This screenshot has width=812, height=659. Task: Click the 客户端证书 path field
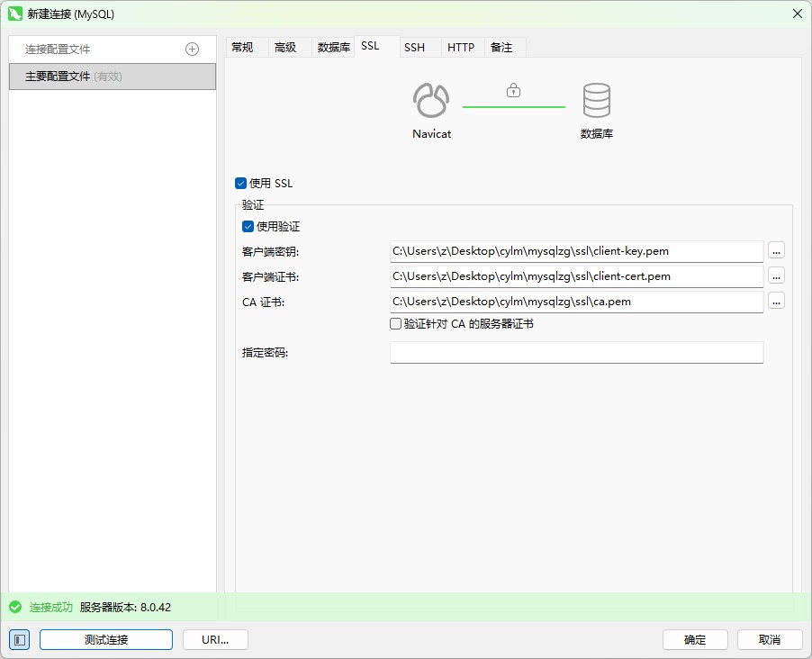(576, 276)
